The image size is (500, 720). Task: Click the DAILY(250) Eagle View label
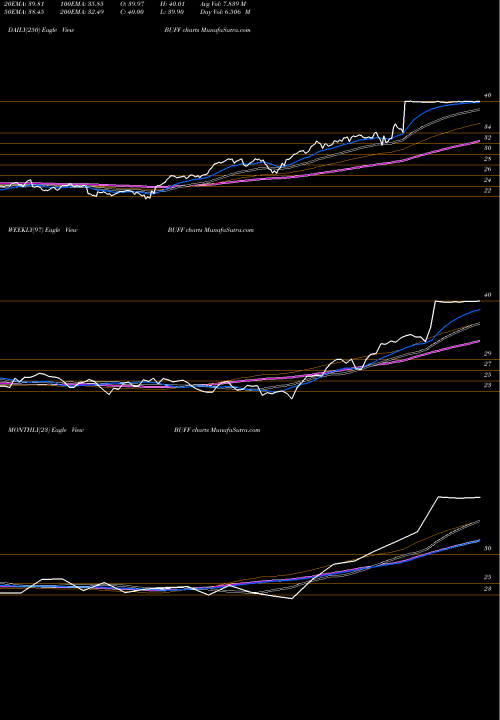41,30
